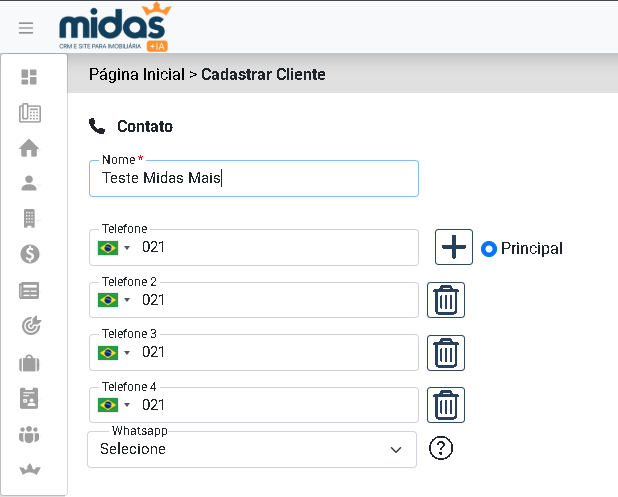Viewport: 618px width, 497px height.
Task: Remove Telefone 4 using its trash icon
Action: [446, 405]
